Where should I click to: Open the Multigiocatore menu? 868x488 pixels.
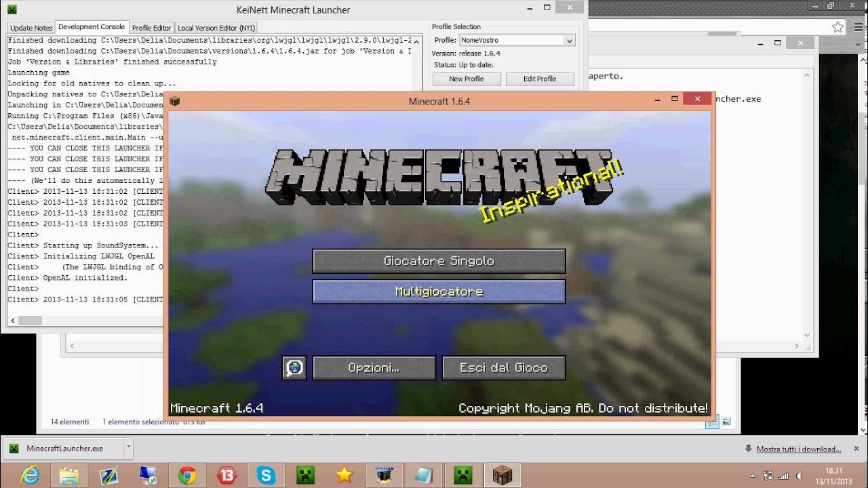(439, 292)
